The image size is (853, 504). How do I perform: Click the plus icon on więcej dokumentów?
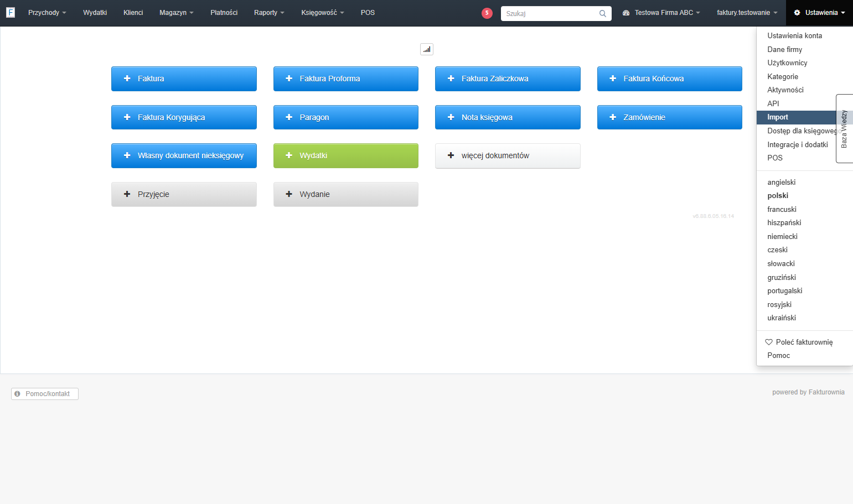click(451, 155)
